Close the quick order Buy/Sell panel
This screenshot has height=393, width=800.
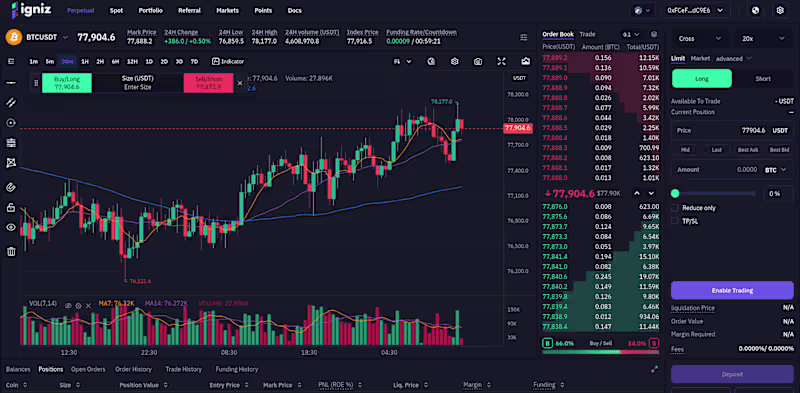pyautogui.click(x=240, y=83)
